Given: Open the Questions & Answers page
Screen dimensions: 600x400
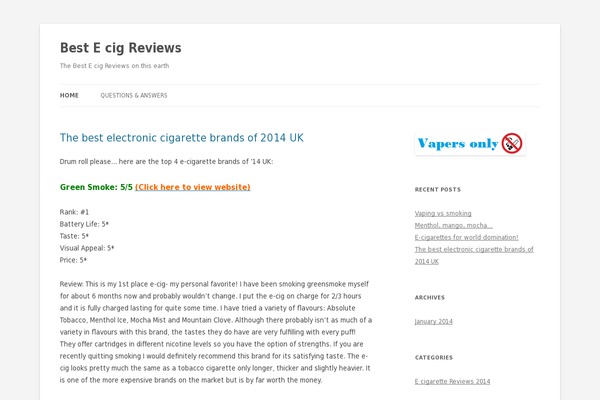Looking at the screenshot, I should [x=134, y=95].
